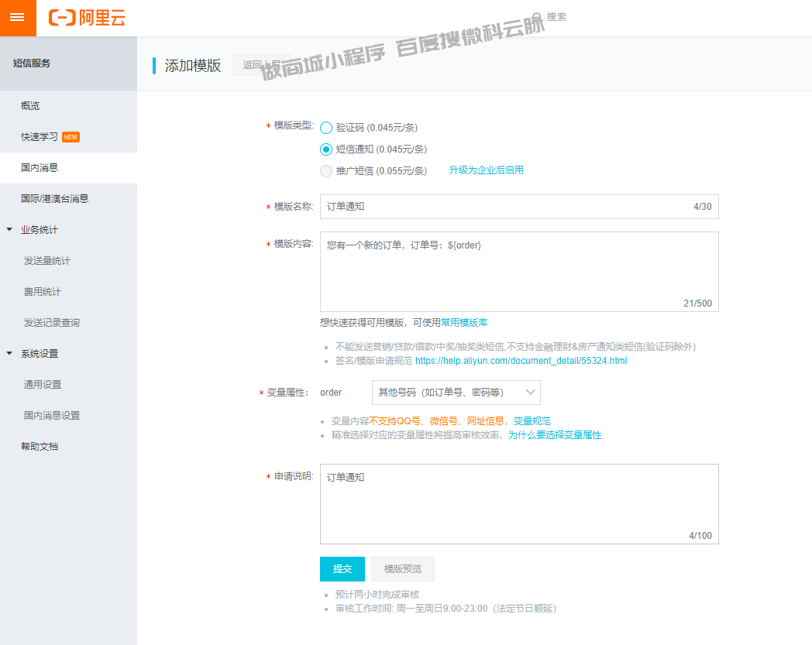Select the 推广短信 template type radio
812x645 pixels.
(x=325, y=171)
